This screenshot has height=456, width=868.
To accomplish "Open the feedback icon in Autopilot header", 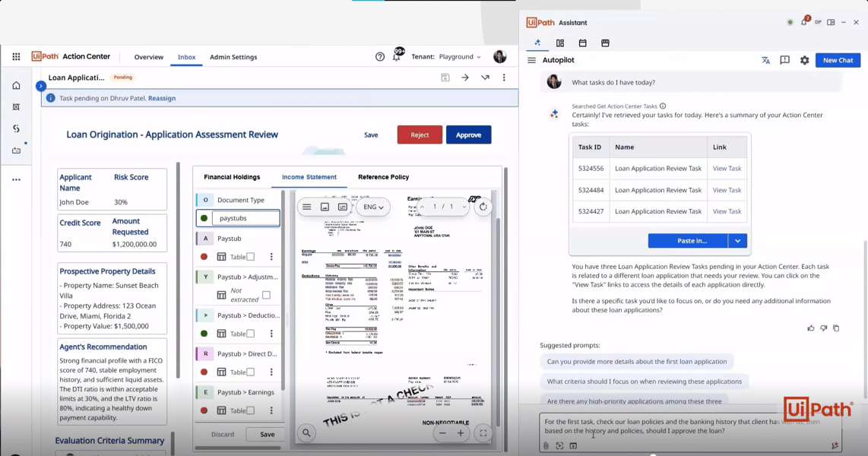I will [x=784, y=60].
